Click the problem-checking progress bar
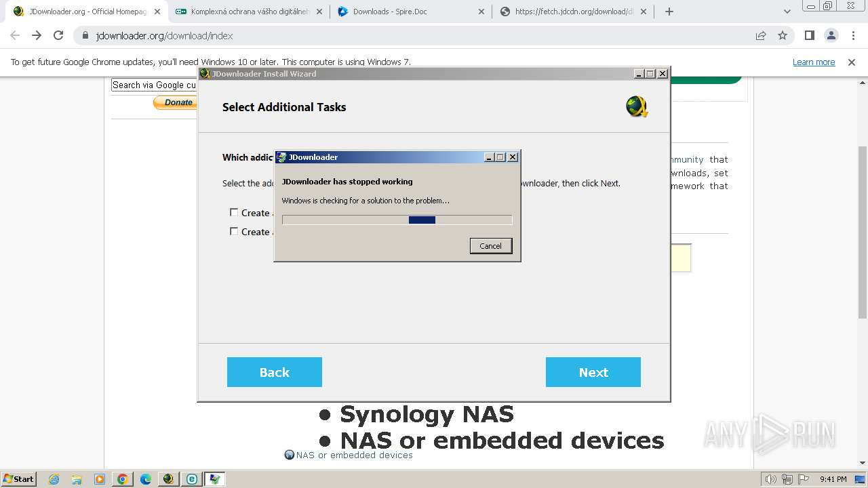 point(397,220)
